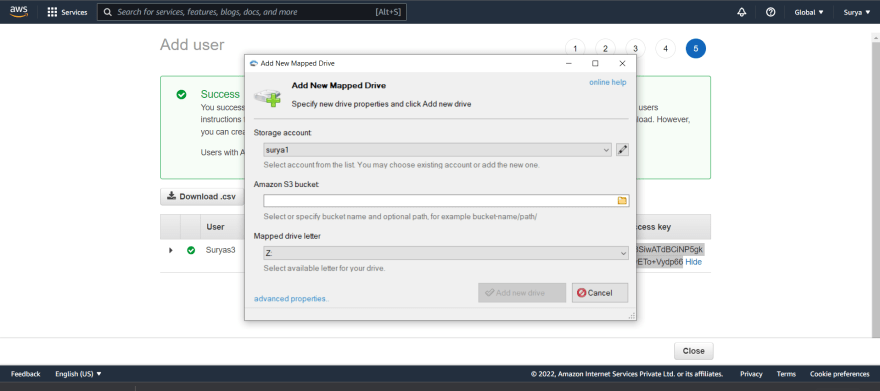The width and height of the screenshot is (880, 391).
Task: Click the dialog title bar app icon
Action: coord(254,63)
